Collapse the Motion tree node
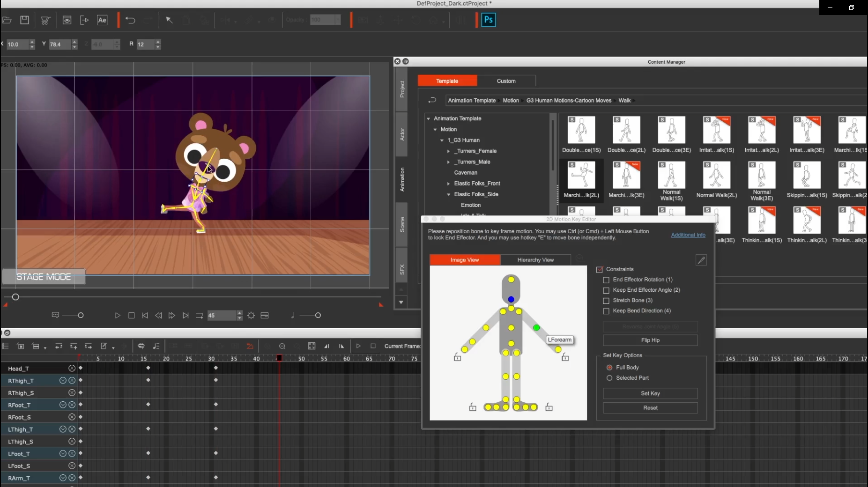Screen dimensions: 868x487 (435, 130)
